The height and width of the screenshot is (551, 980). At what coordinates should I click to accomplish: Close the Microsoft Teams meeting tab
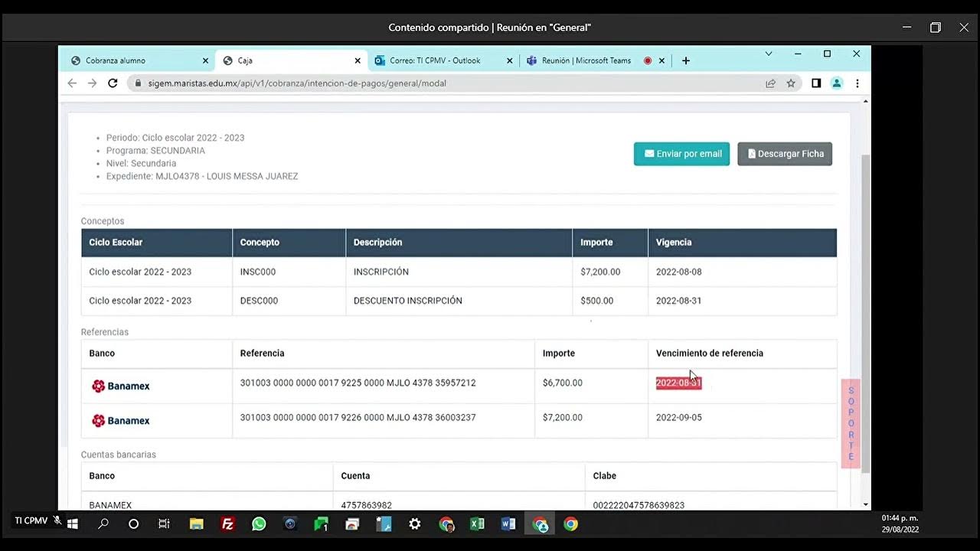point(661,60)
